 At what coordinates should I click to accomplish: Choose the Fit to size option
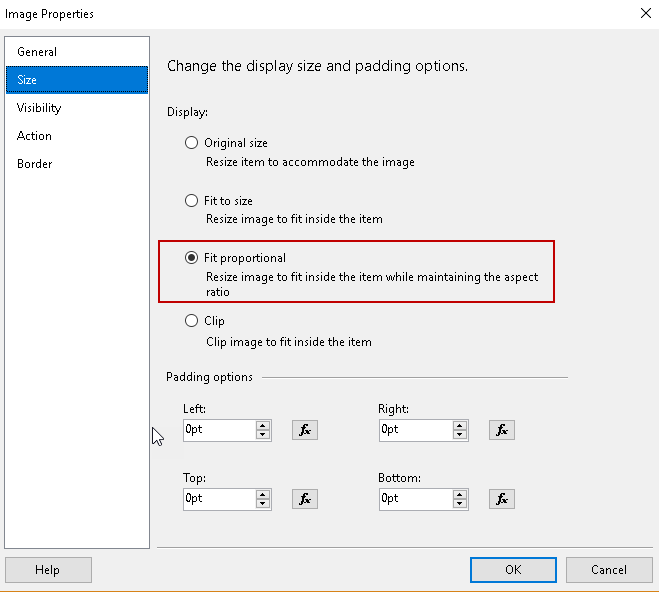pos(192,201)
